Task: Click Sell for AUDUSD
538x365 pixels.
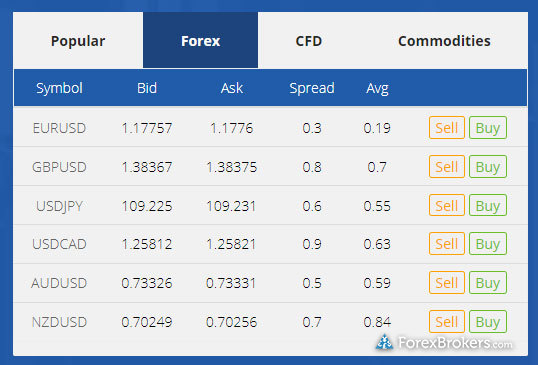Action: pyautogui.click(x=447, y=283)
